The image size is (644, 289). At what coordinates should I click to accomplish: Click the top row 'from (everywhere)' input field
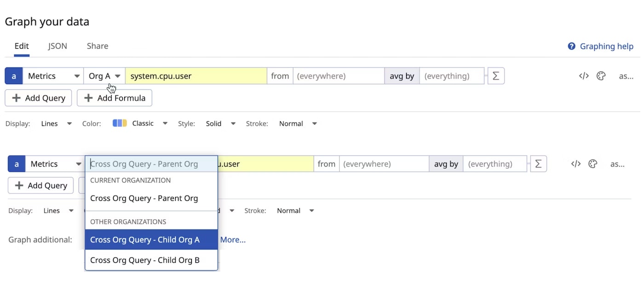coord(338,76)
